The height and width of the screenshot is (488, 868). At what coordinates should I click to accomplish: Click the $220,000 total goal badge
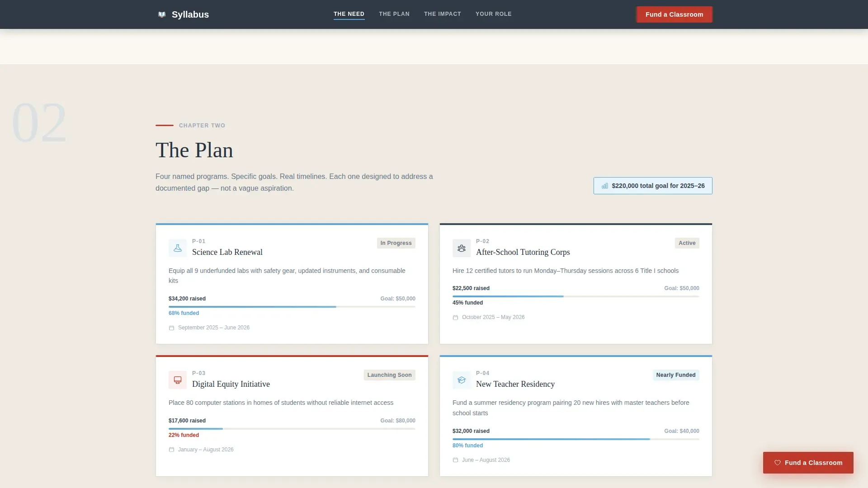653,186
